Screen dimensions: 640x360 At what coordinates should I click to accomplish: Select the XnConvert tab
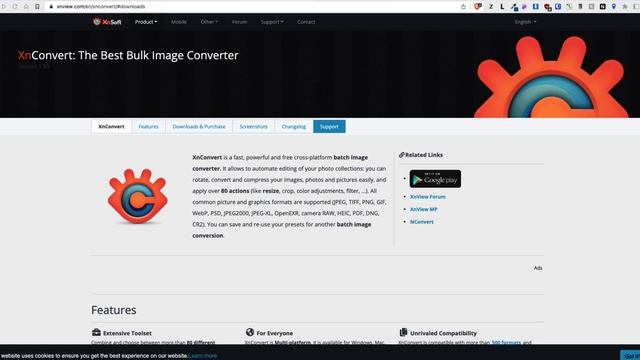[x=111, y=127]
